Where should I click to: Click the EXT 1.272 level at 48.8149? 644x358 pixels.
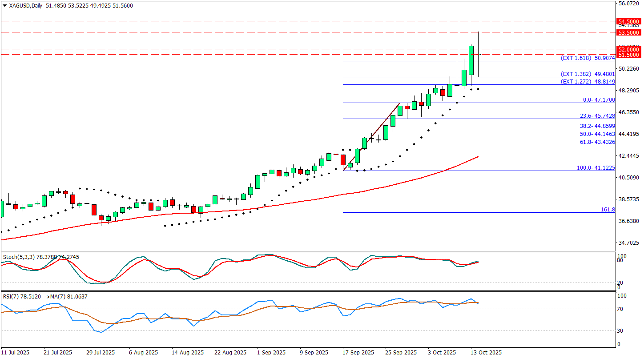click(x=588, y=82)
